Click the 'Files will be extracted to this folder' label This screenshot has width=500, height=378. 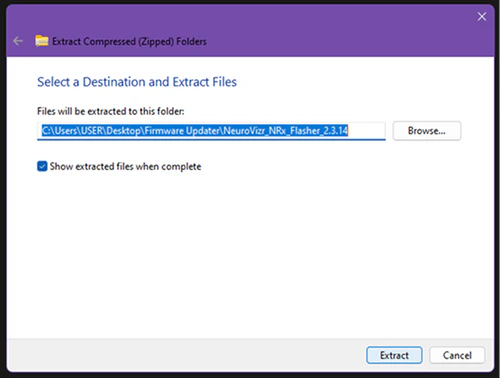[110, 111]
